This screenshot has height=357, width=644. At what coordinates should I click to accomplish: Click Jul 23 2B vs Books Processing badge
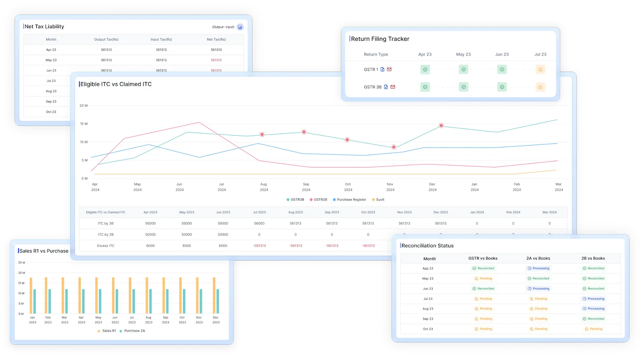[593, 299]
